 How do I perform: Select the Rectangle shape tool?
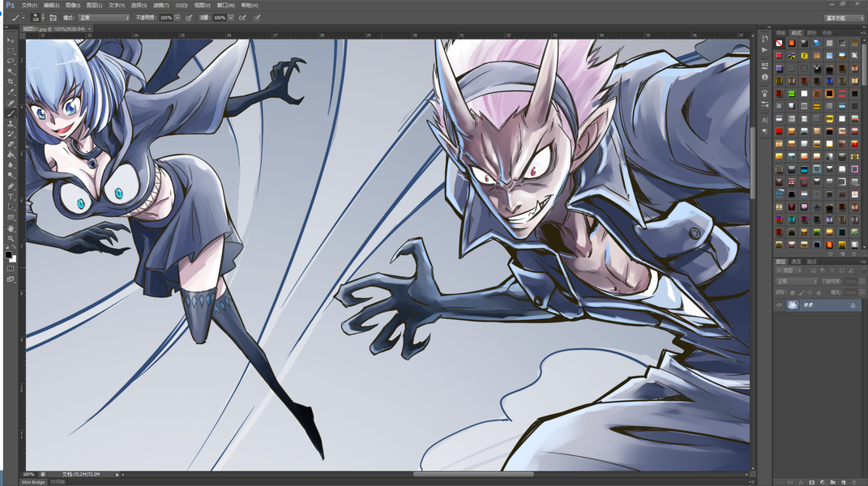point(11,217)
